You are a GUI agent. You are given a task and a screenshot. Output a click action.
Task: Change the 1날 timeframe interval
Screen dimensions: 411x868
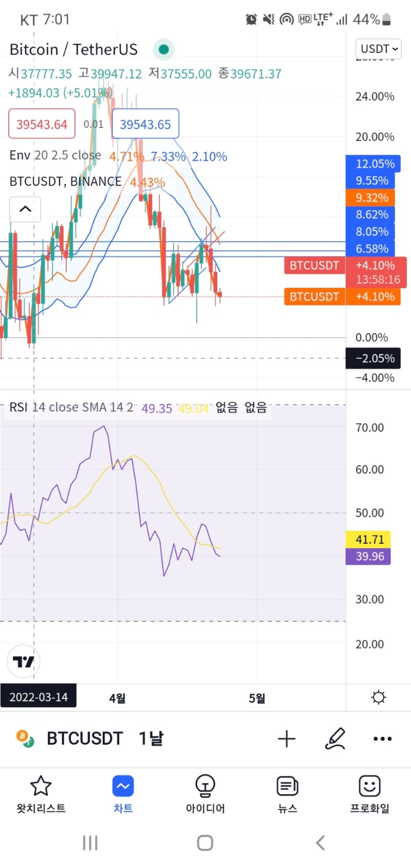(151, 738)
